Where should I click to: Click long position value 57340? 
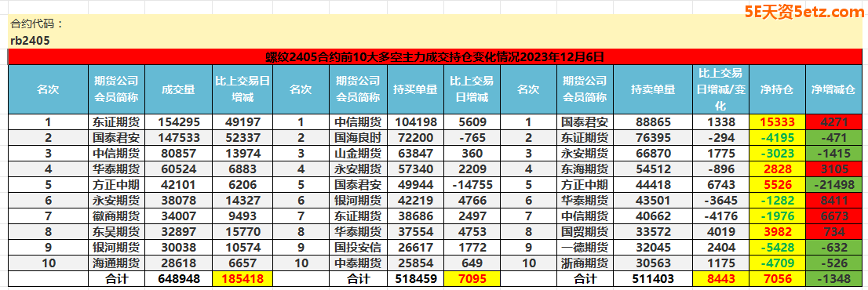[415, 169]
